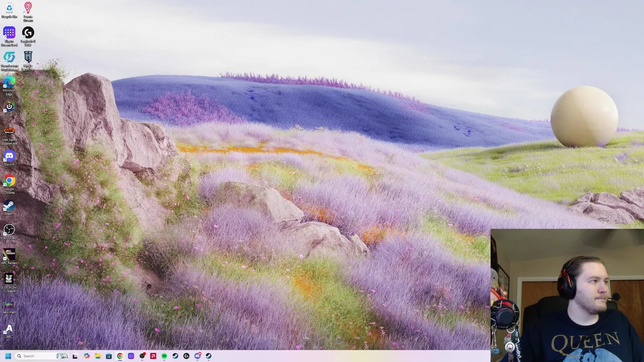Open File Explorer from the taskbar

98,356
